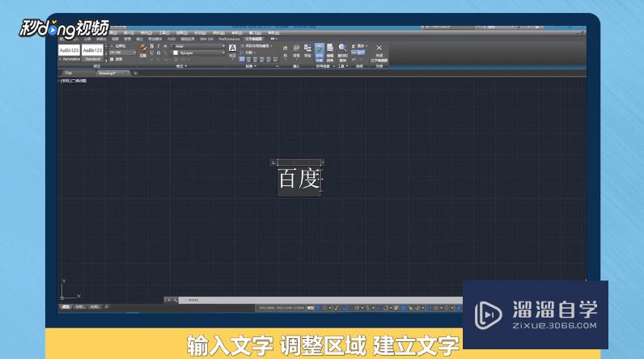Switch to the 布局2 layout tab
Screen dimensions: 644x359
(x=95, y=306)
